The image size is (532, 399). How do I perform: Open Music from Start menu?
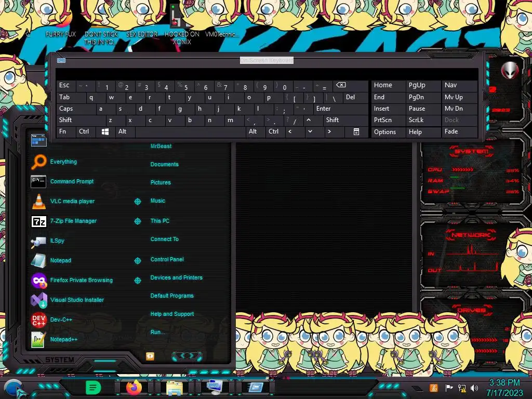point(158,201)
